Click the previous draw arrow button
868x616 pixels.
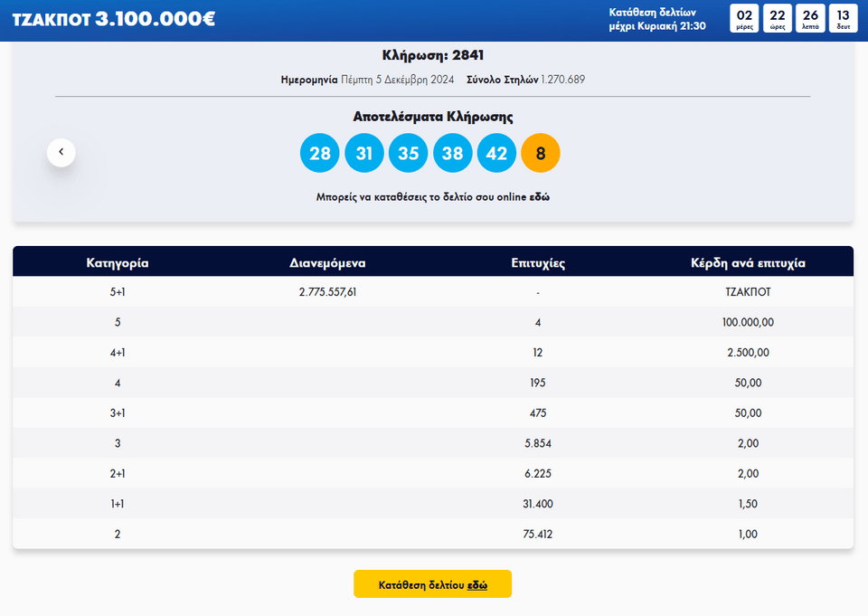pyautogui.click(x=61, y=153)
